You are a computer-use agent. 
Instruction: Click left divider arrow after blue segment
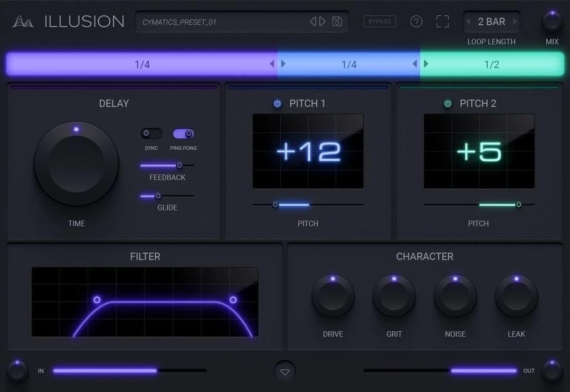click(415, 64)
